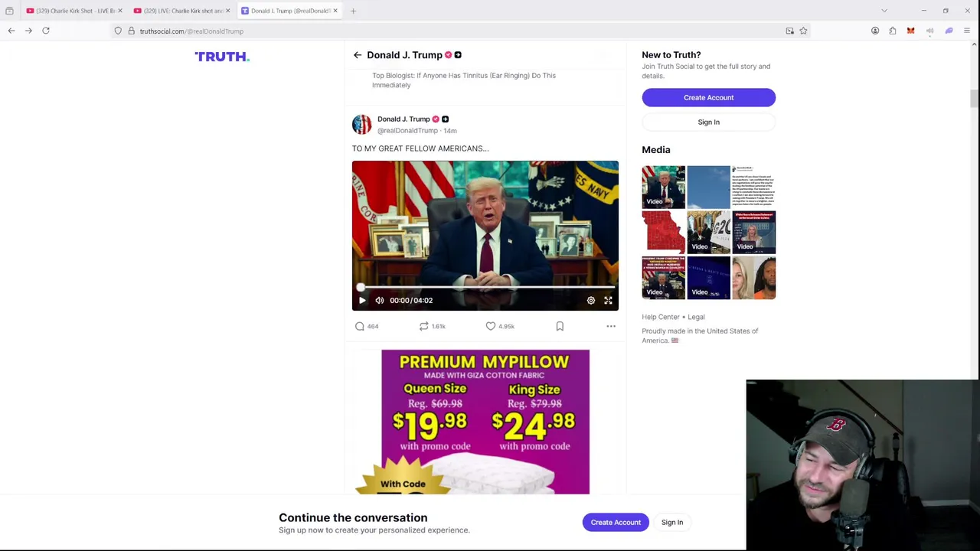This screenshot has height=551, width=980.
Task: Open the extensions puzzle icon
Action: pyautogui.click(x=893, y=31)
